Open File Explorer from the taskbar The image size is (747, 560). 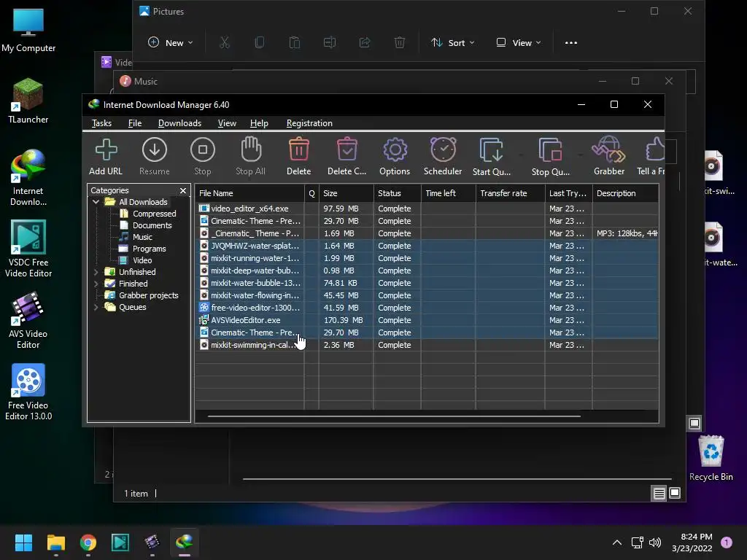[x=55, y=542]
